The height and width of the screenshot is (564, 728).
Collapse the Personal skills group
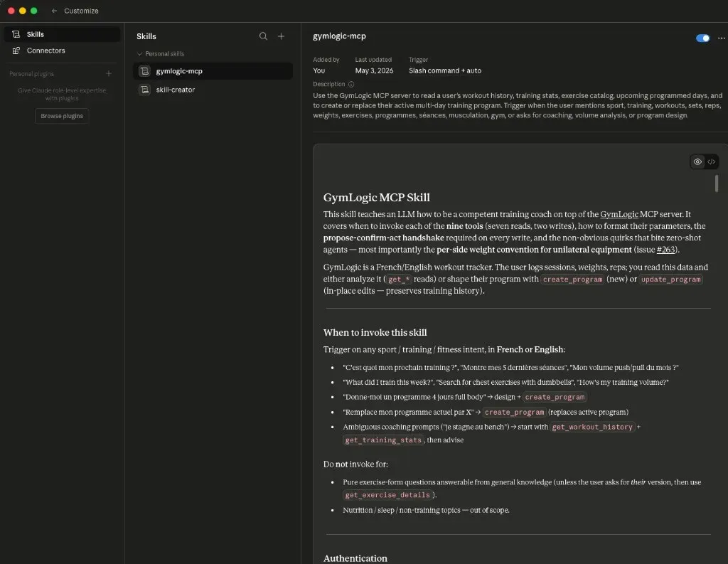point(160,54)
